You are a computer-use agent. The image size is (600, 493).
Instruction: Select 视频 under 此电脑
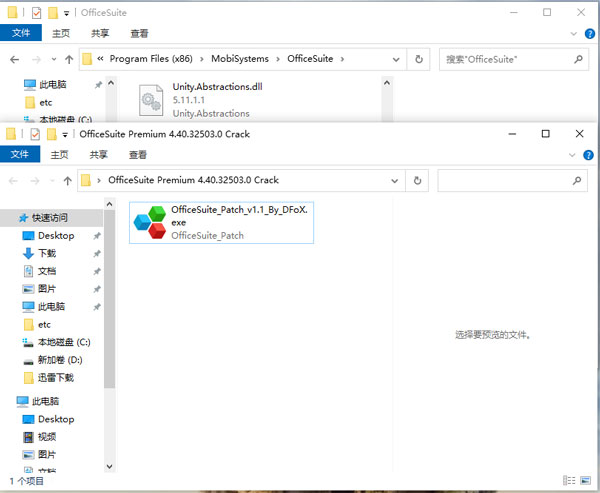(47, 437)
